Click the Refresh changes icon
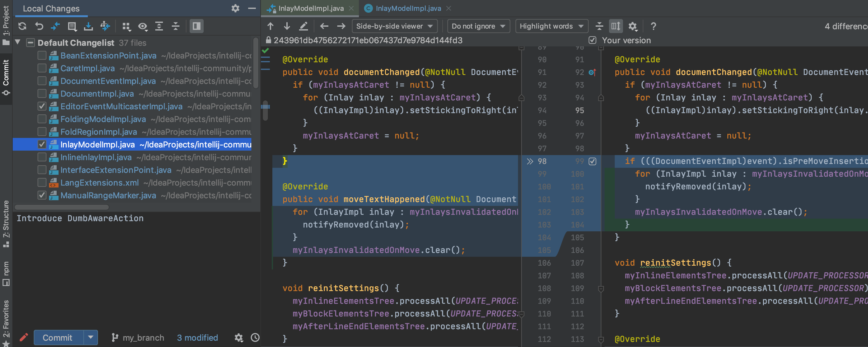The height and width of the screenshot is (347, 868). coord(23,26)
